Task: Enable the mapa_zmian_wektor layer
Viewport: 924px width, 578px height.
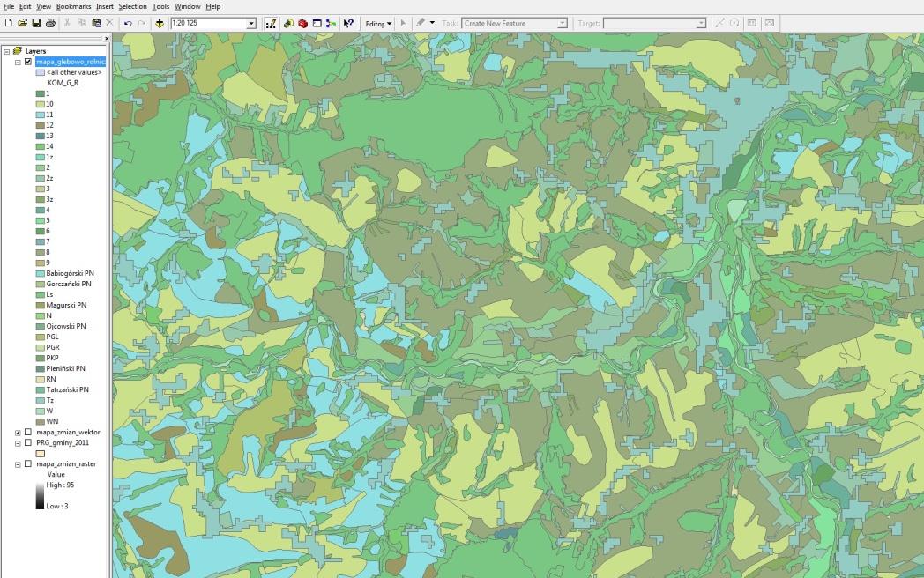Action: click(x=27, y=432)
